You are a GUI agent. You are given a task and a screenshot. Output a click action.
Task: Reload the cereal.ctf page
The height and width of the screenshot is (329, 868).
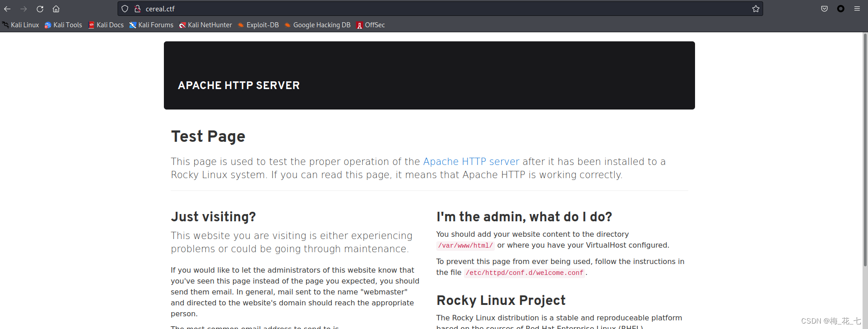coord(40,9)
